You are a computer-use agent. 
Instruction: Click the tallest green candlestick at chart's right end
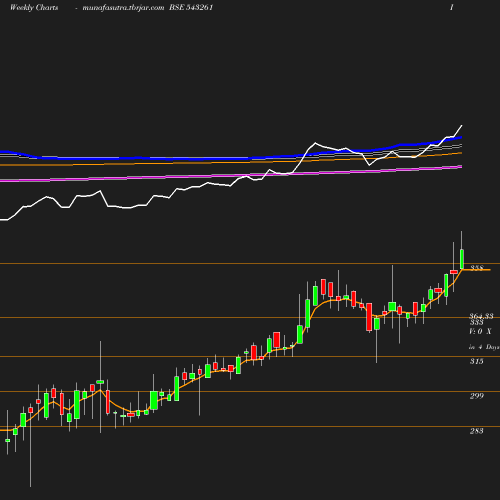pyautogui.click(x=462, y=259)
